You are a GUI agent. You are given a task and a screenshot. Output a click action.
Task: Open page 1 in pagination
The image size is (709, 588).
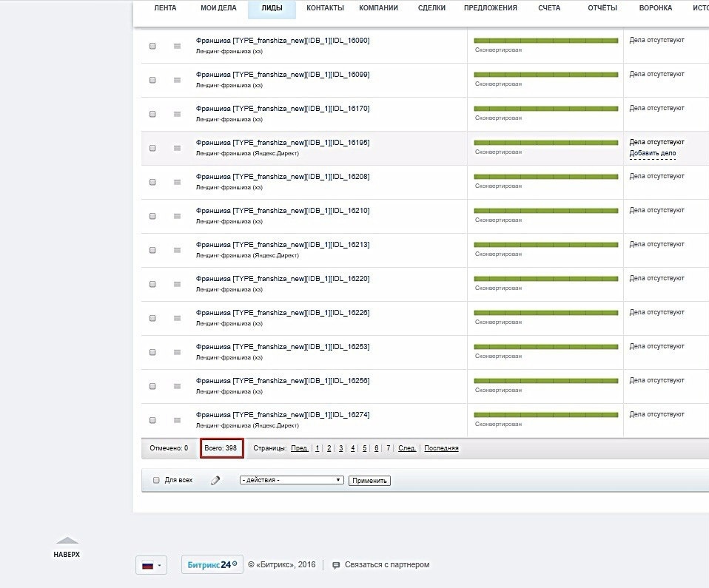[317, 448]
